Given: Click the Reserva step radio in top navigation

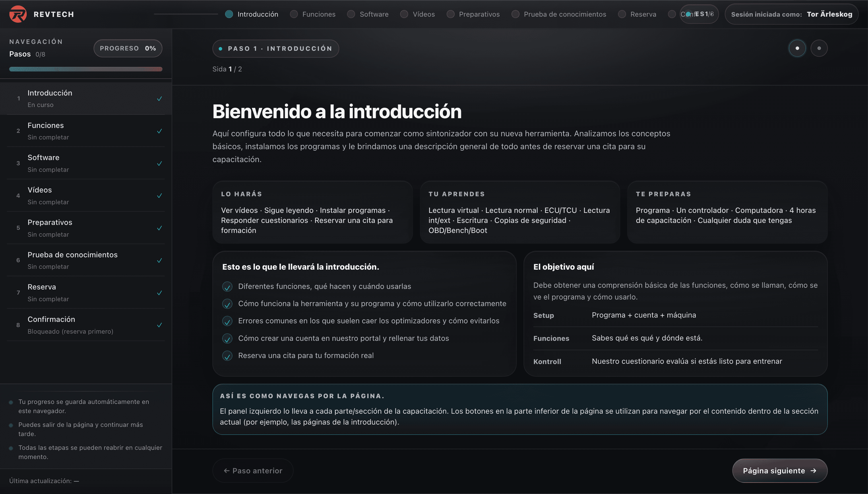Looking at the screenshot, I should [x=621, y=14].
